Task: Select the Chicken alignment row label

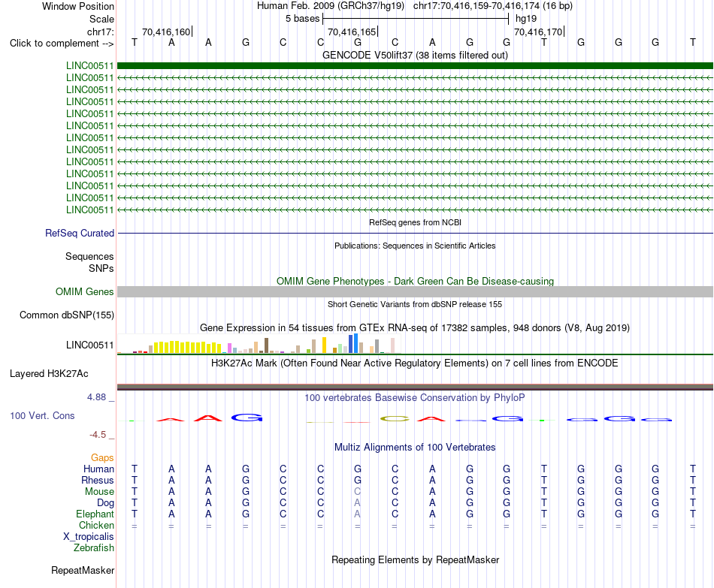Action: click(x=96, y=525)
